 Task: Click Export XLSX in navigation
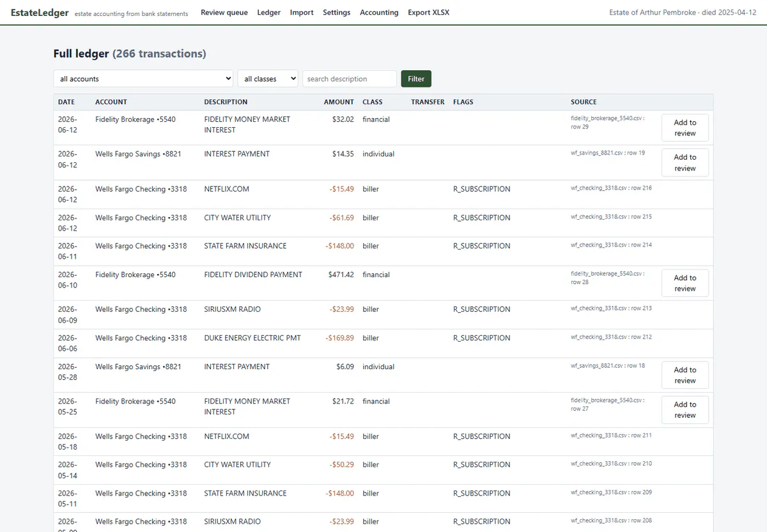tap(428, 12)
